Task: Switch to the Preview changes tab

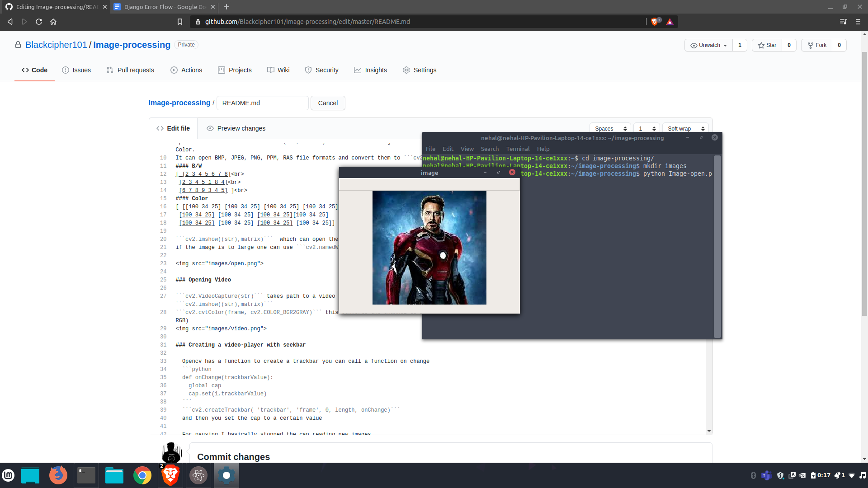Action: point(236,128)
